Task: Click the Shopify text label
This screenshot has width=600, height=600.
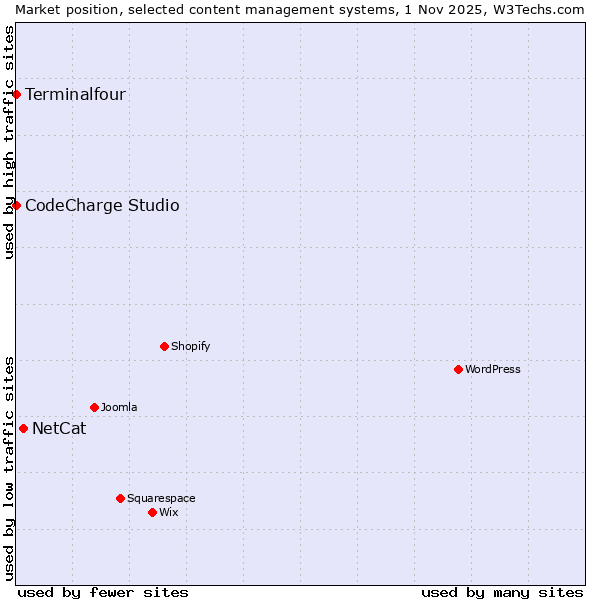Action: click(190, 347)
